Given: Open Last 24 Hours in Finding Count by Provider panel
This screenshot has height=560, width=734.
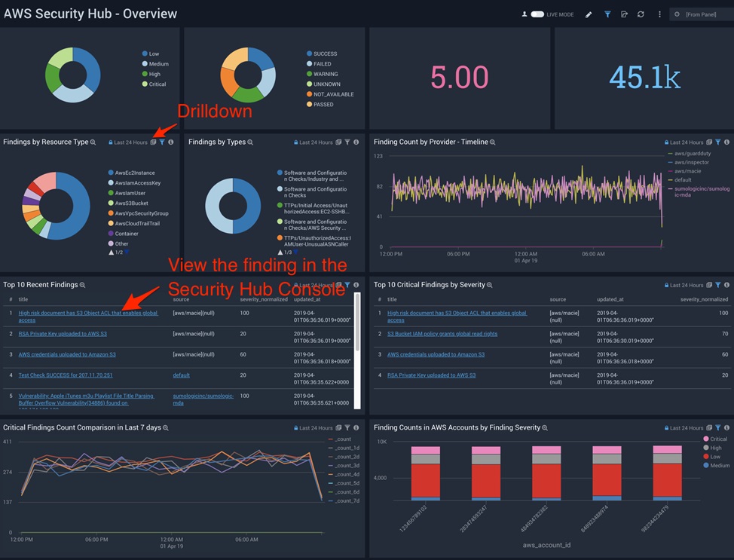Looking at the screenshot, I should 684,142.
